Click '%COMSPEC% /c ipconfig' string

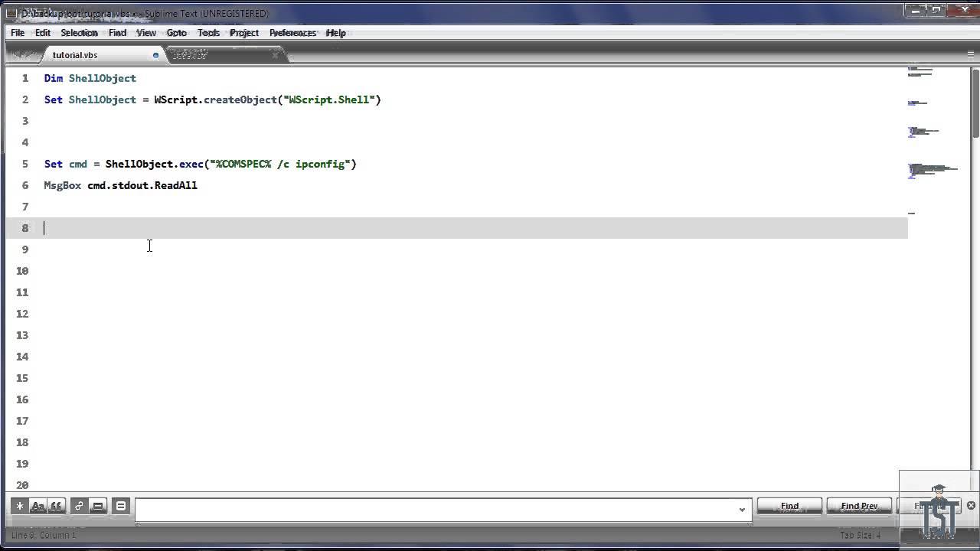[x=280, y=164]
